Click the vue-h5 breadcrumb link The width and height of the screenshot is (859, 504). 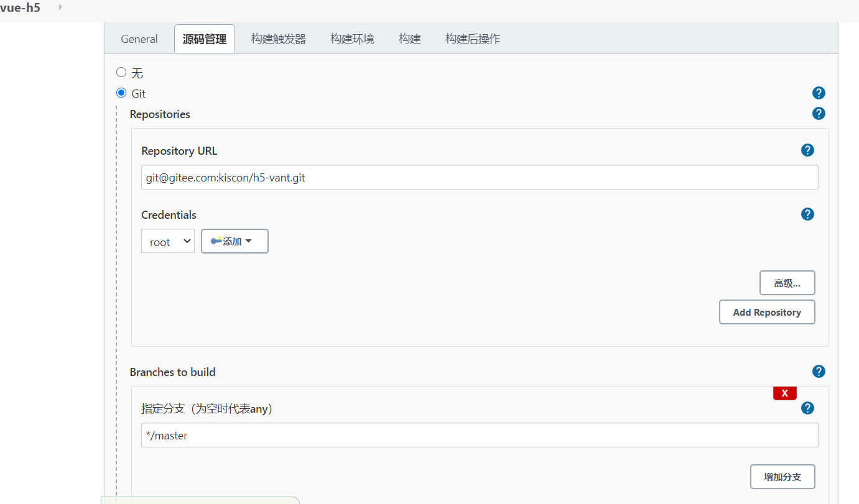21,8
